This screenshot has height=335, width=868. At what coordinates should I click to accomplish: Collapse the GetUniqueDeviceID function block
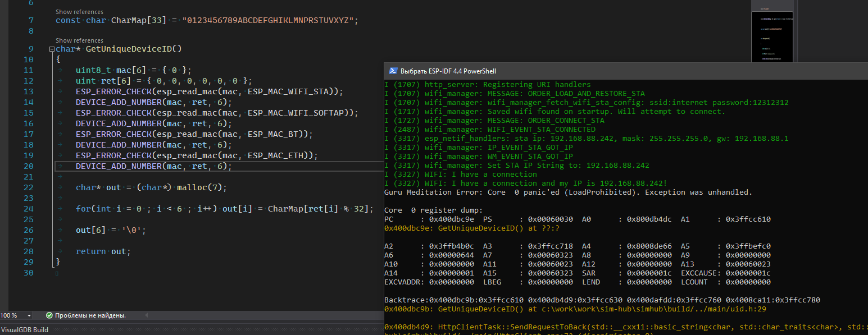pyautogui.click(x=52, y=49)
